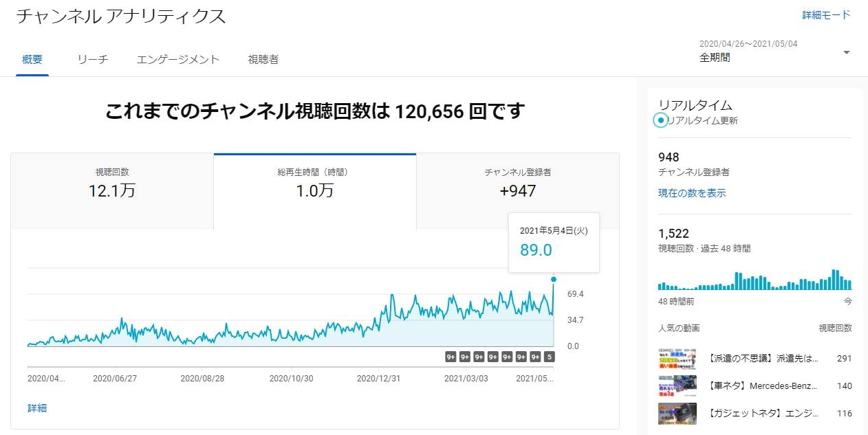Open thumbnail of 派遣の不思議 video

pyautogui.click(x=677, y=359)
